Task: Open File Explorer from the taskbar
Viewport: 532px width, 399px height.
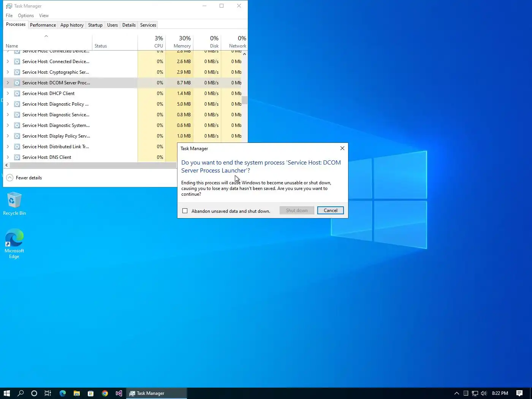Action: 77,393
